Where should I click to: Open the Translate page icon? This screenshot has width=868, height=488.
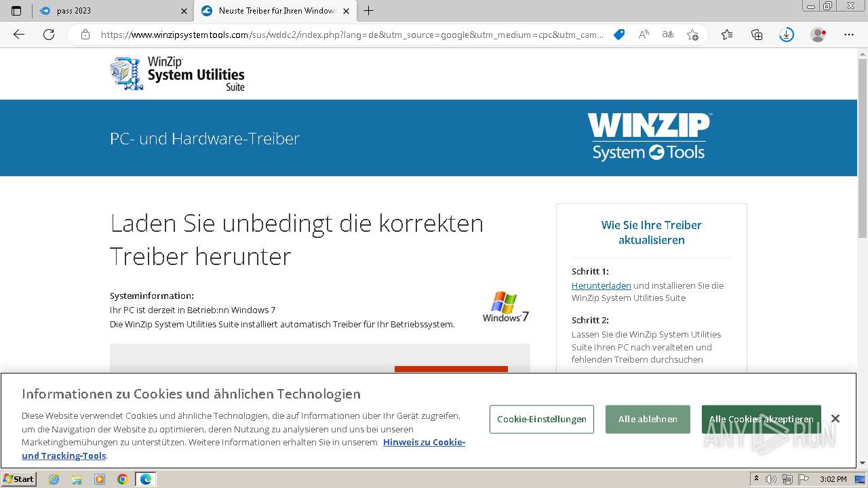point(668,35)
